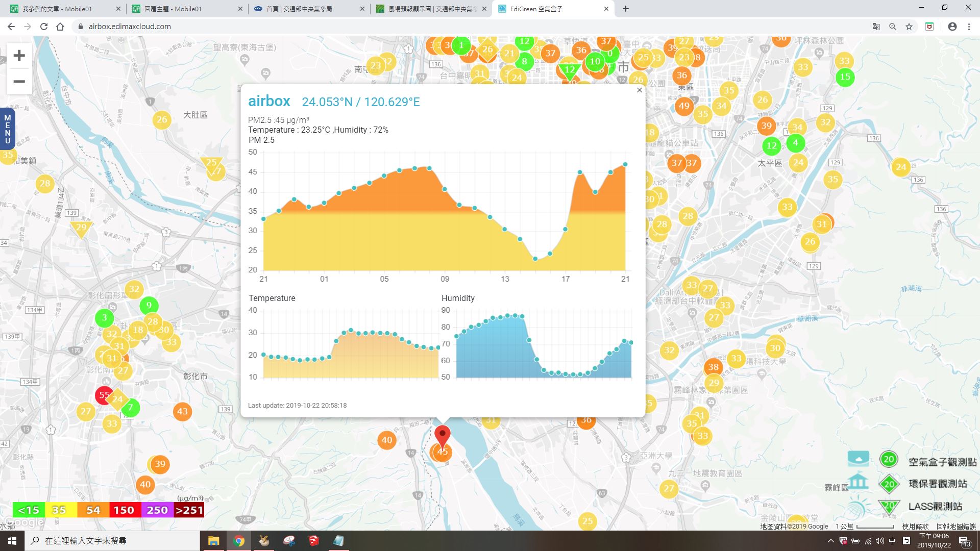This screenshot has height=551, width=980.
Task: Open Chrome from the taskbar
Action: [239, 541]
